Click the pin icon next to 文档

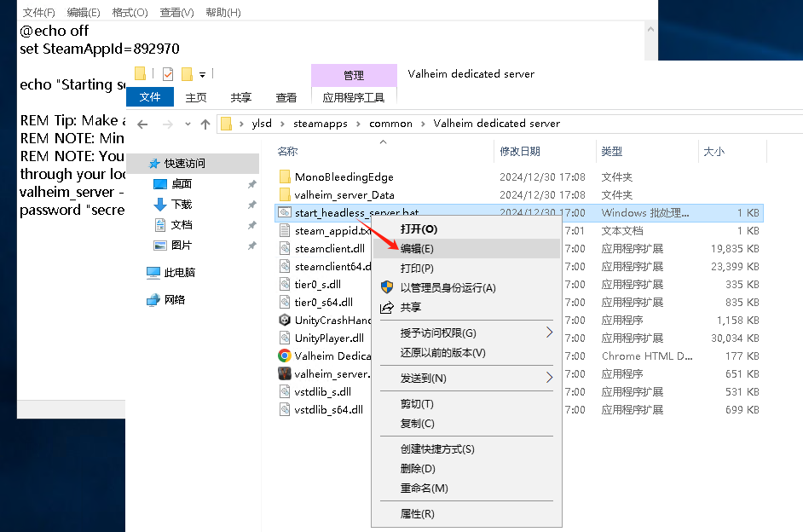(252, 225)
